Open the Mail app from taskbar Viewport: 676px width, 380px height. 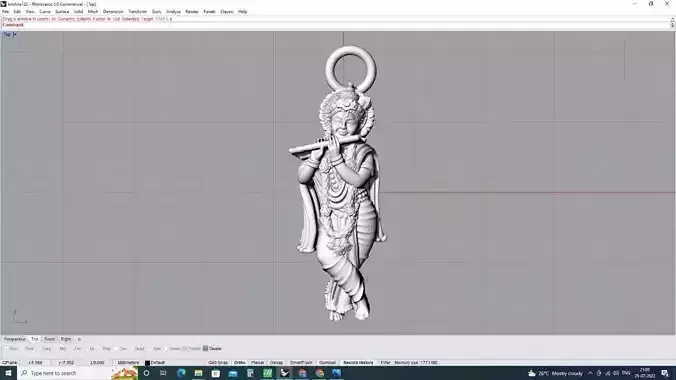[233, 373]
